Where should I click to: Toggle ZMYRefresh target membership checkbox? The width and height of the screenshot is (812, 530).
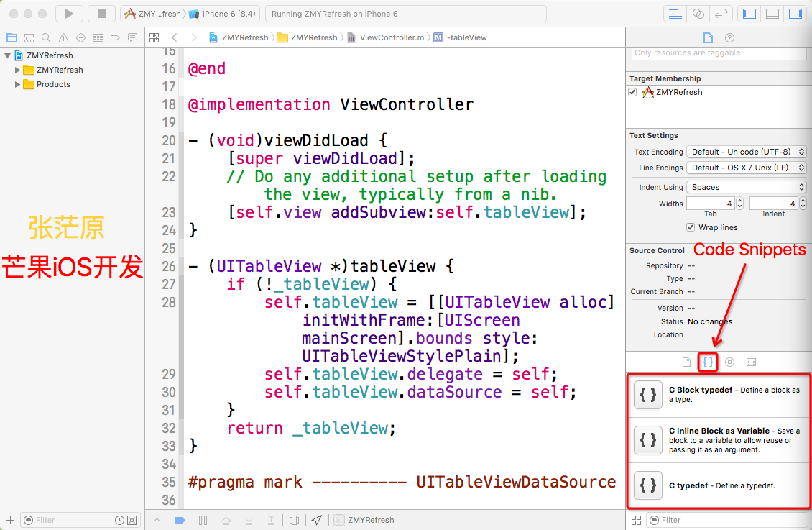tap(632, 92)
